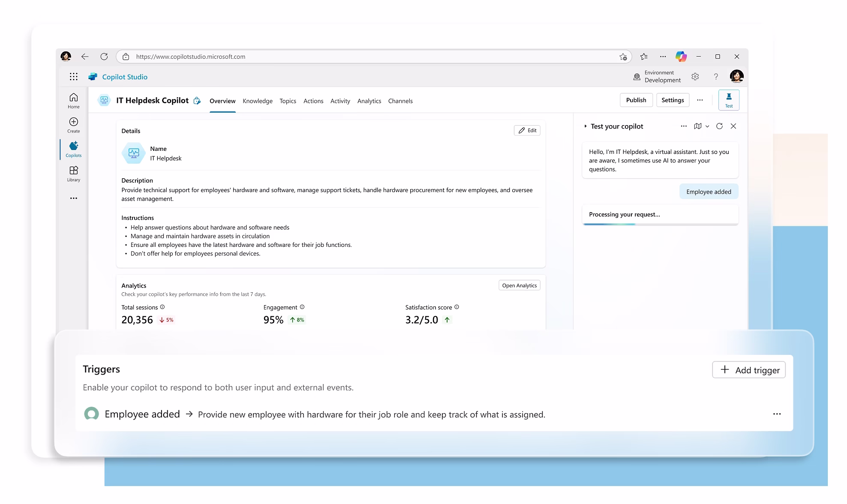This screenshot has width=847, height=504.
Task: Click the Processing your request progress bar
Action: 660,224
